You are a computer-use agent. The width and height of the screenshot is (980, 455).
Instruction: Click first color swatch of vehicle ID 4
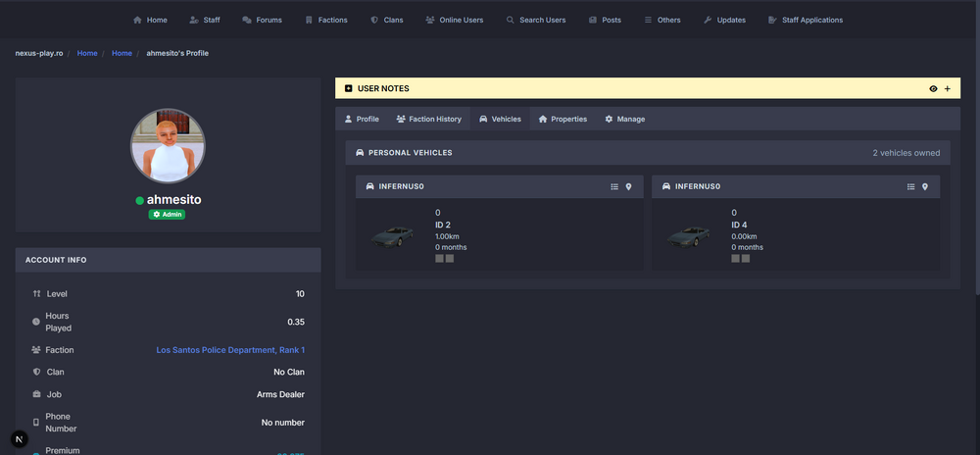point(736,258)
